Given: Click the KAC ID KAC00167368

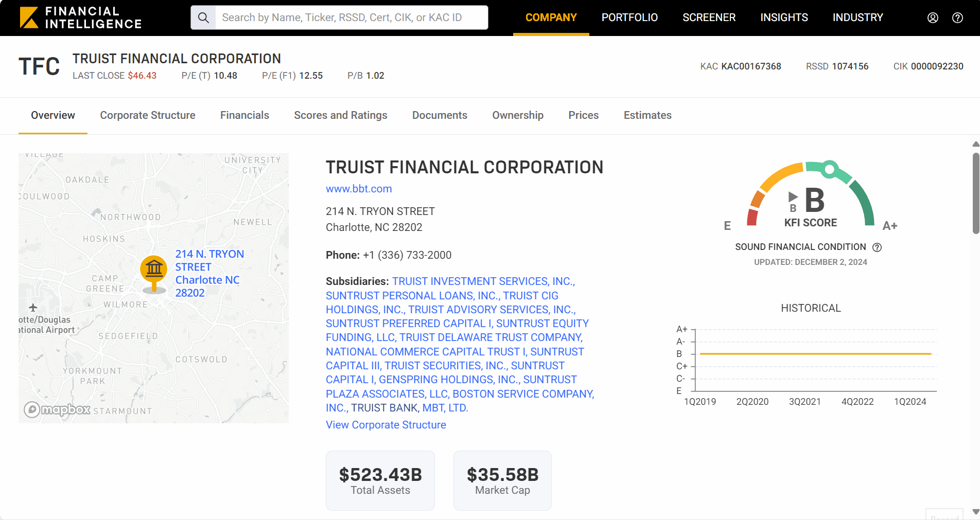Looking at the screenshot, I should point(751,66).
